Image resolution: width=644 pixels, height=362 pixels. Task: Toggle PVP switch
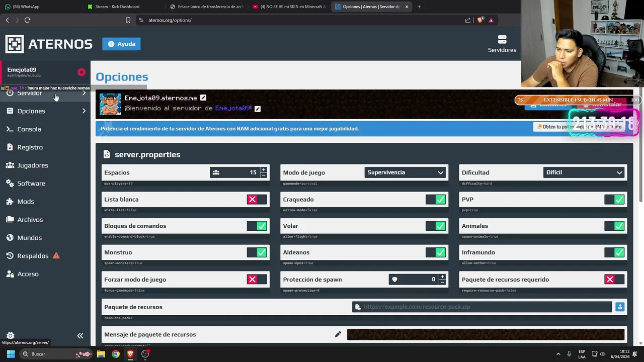(614, 200)
